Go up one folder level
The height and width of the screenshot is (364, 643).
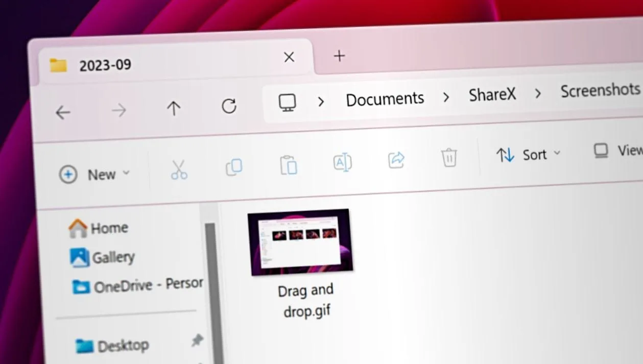(x=174, y=108)
